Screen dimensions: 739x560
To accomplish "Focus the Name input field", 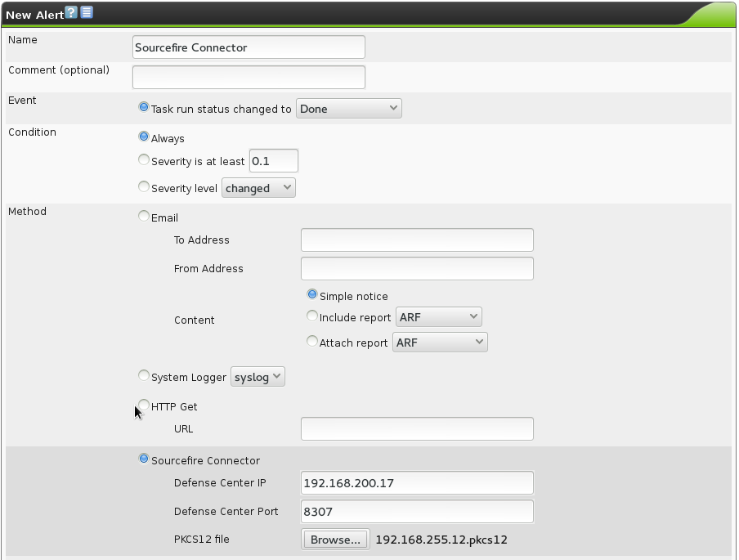I will click(249, 47).
